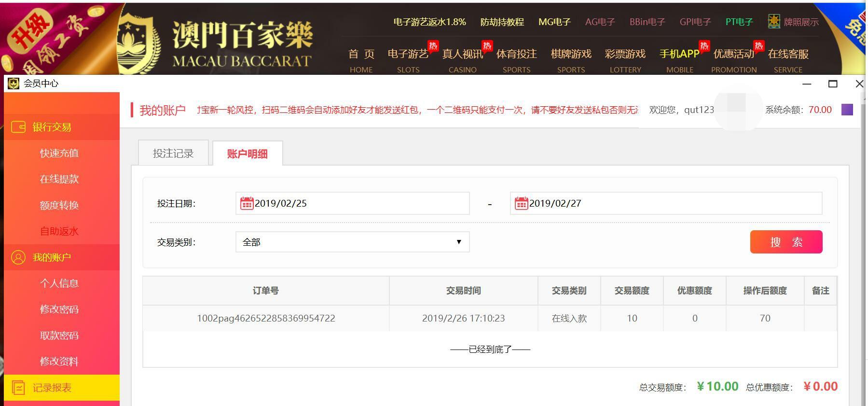Screen dimensions: 868x406
Task: Expand the 记录报表 sidebar section
Action: tap(52, 388)
